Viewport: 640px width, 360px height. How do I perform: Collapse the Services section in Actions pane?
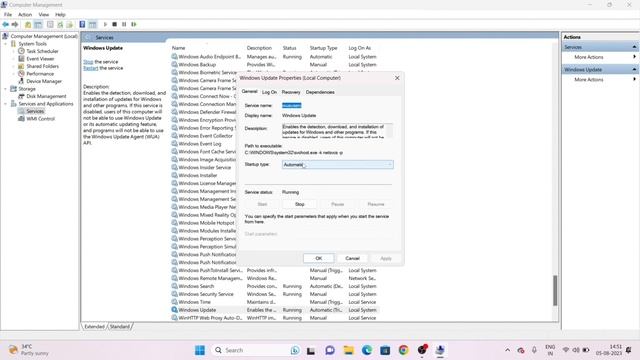[634, 47]
